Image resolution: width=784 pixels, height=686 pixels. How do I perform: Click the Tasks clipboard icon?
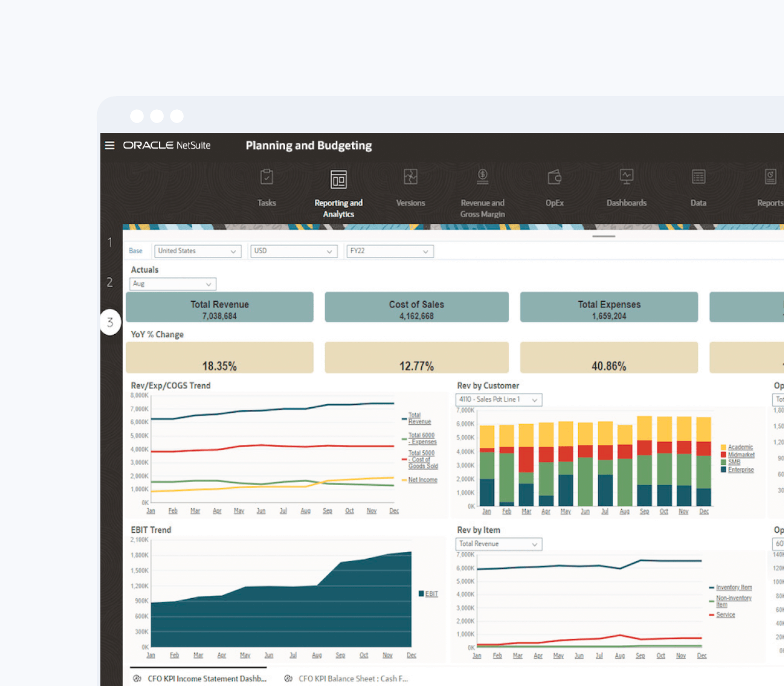(x=267, y=177)
